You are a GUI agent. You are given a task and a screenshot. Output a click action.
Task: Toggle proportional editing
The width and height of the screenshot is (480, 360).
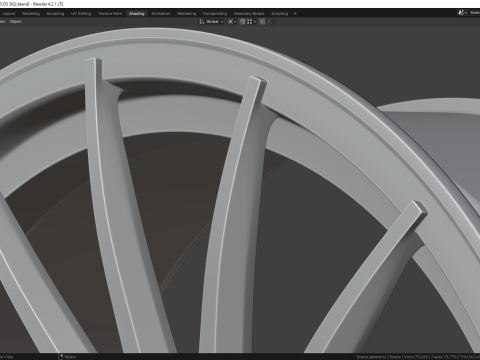click(x=262, y=22)
